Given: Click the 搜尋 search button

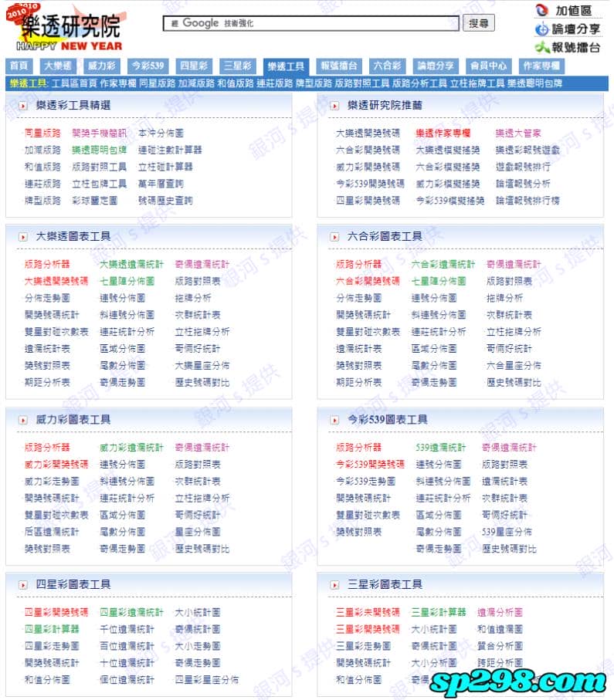Looking at the screenshot, I should pos(479,23).
